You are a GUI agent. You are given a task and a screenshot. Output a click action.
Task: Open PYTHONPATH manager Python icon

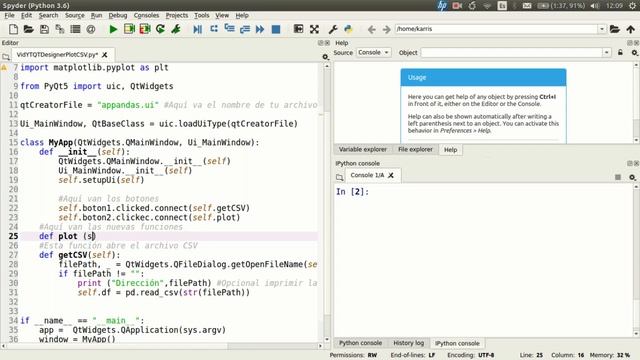point(348,29)
